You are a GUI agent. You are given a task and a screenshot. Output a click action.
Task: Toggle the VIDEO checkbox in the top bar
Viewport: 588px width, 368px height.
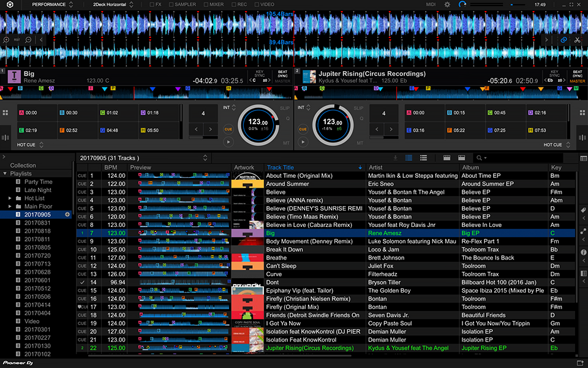coord(257,4)
